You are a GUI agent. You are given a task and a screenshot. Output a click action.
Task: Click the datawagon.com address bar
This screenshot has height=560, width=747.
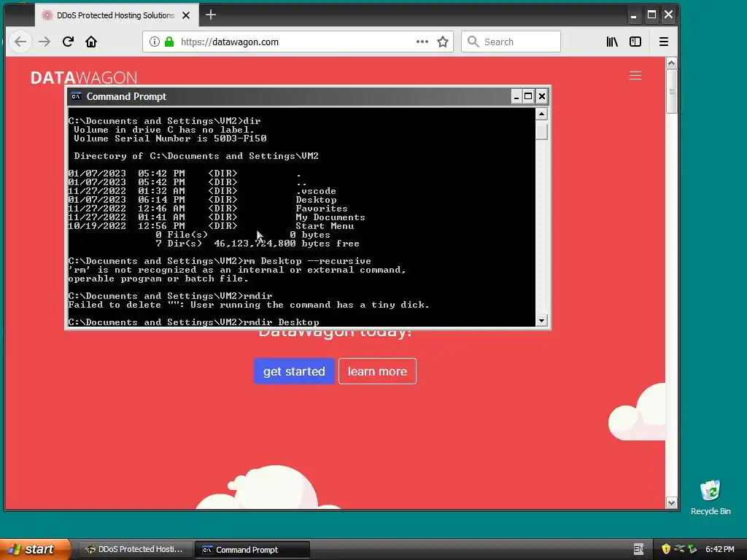298,42
